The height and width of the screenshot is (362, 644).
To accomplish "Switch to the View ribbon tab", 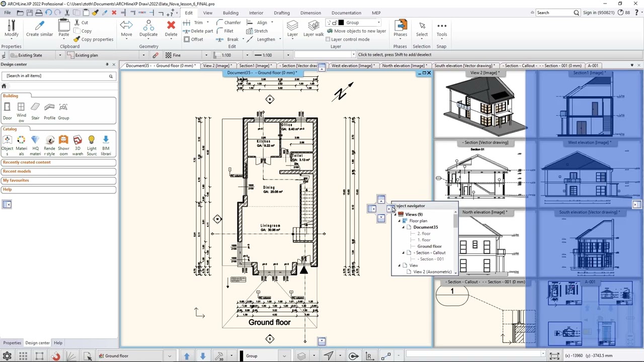I will coord(207,13).
